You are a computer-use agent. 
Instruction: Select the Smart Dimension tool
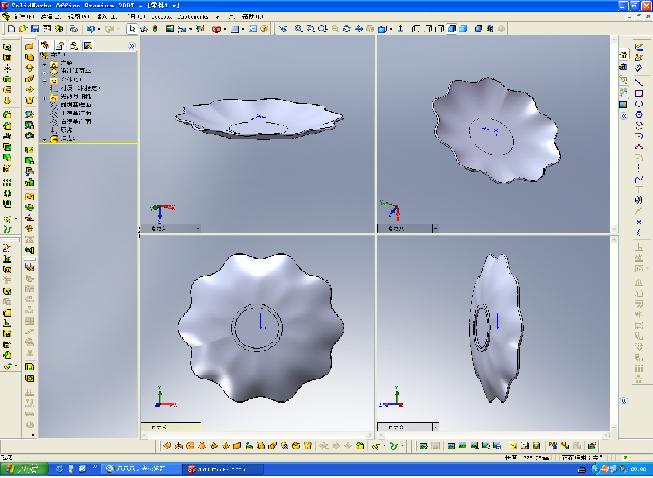pyautogui.click(x=638, y=67)
